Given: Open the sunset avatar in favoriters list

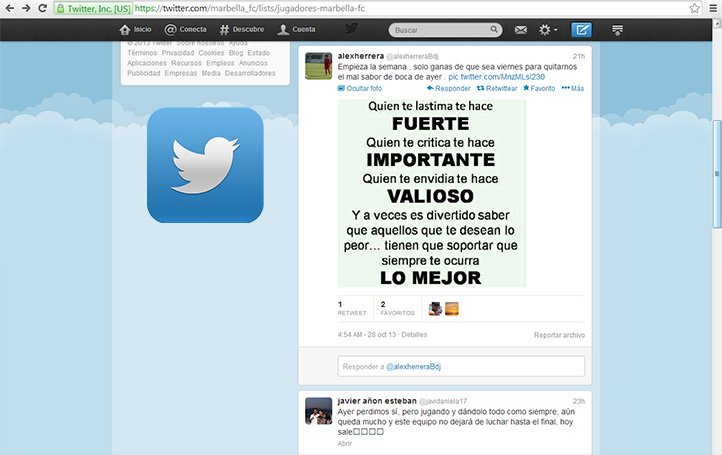Looking at the screenshot, I should click(x=452, y=309).
